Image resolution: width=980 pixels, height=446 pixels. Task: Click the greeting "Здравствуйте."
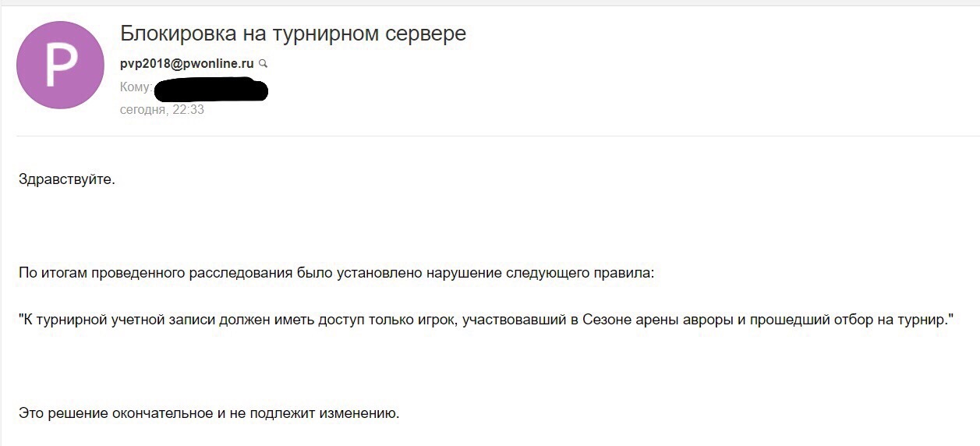67,179
